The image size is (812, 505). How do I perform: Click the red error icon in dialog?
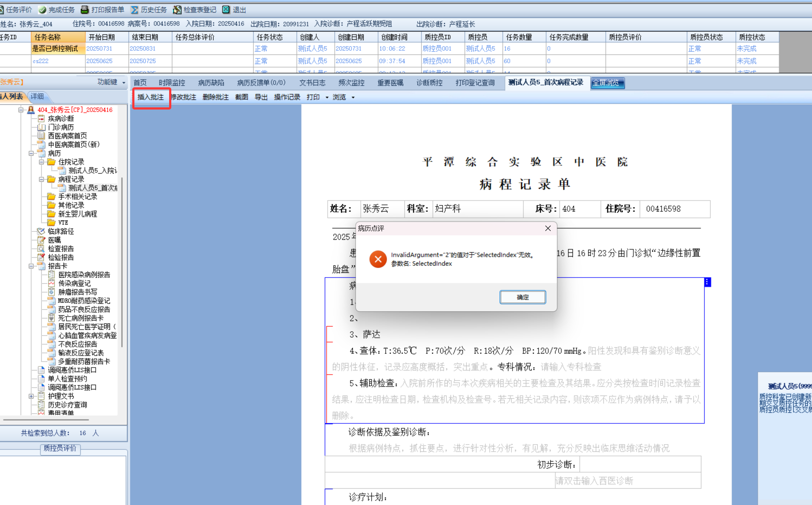378,259
